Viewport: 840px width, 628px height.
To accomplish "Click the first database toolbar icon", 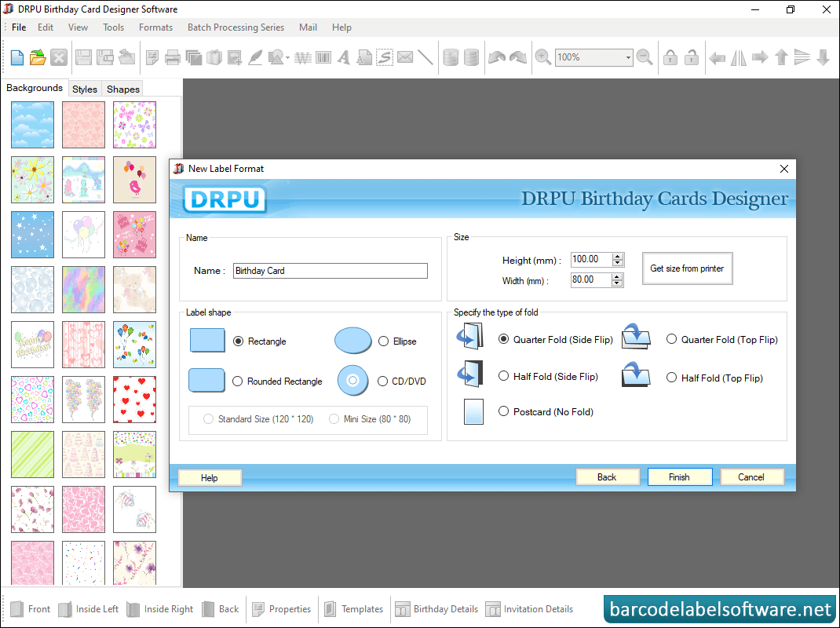I will pyautogui.click(x=451, y=57).
